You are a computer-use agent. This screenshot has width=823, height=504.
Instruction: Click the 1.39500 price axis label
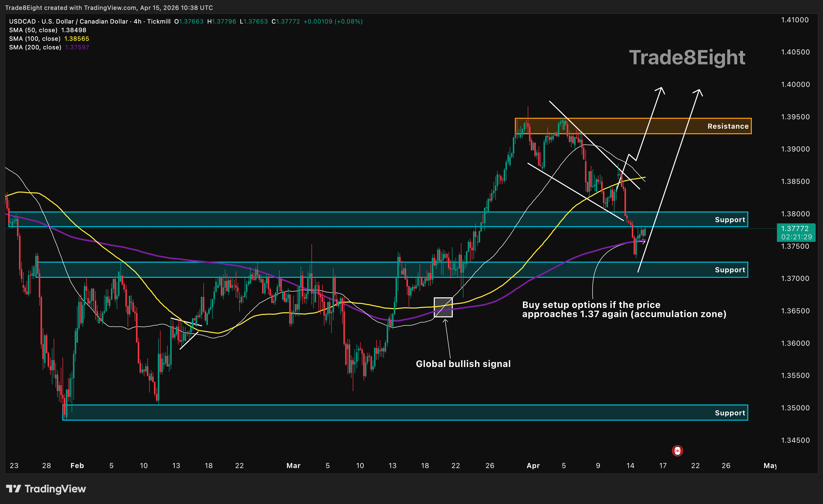[x=795, y=117]
